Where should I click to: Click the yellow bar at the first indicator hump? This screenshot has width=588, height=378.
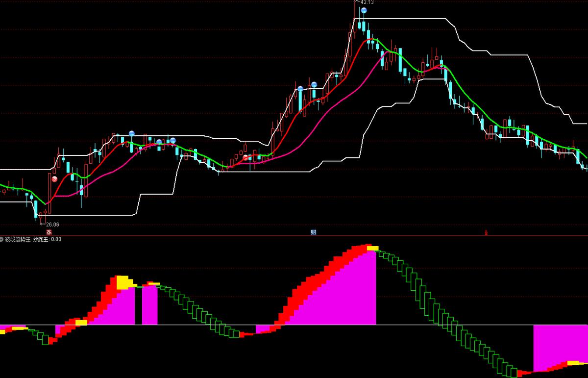tap(125, 282)
